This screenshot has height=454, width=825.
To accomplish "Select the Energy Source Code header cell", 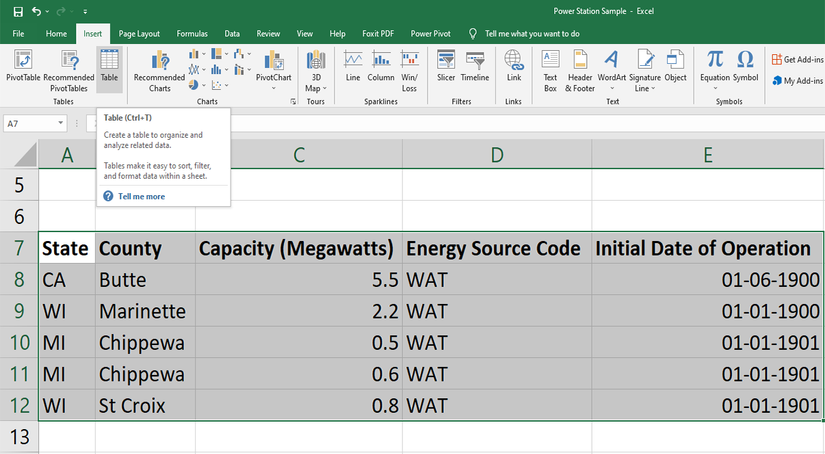I will click(497, 248).
